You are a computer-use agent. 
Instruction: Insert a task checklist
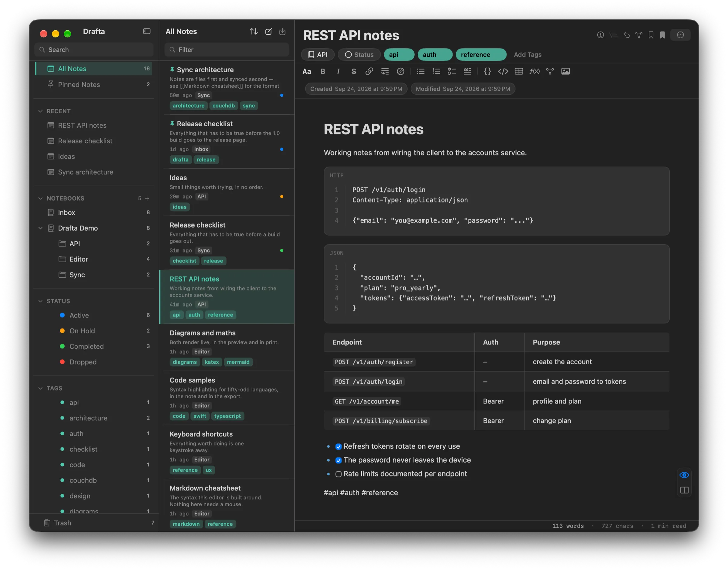(x=452, y=71)
